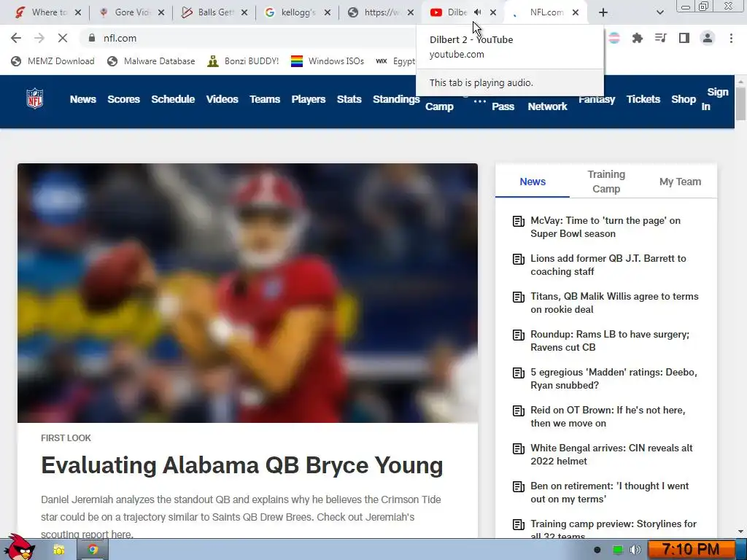Click the page vertical scrollbar thumb
This screenshot has height=560, width=747.
tap(740, 102)
